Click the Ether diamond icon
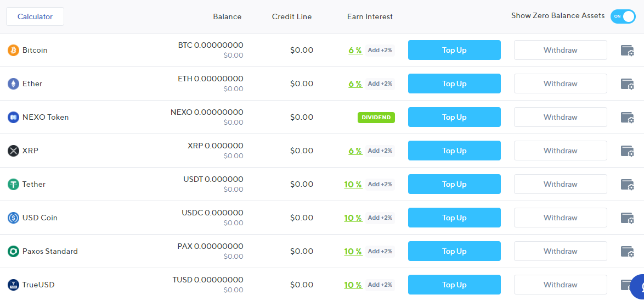Viewport: 644px width, 300px height. [14, 84]
